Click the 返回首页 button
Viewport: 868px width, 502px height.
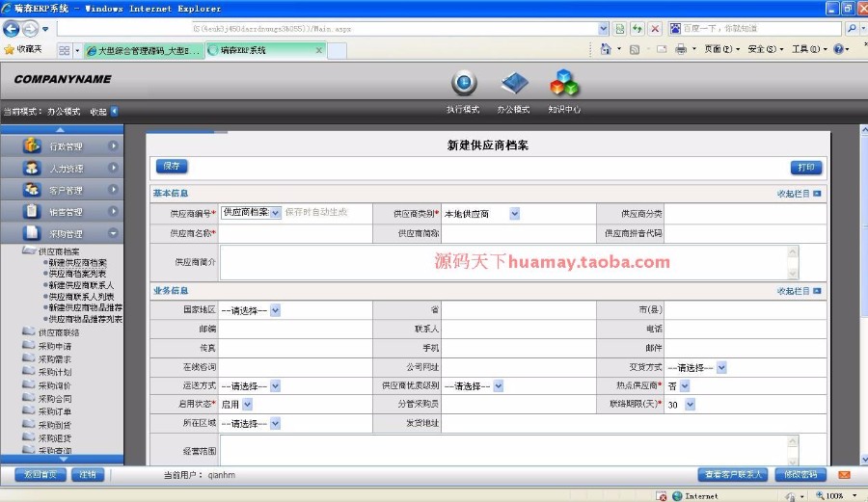click(41, 474)
